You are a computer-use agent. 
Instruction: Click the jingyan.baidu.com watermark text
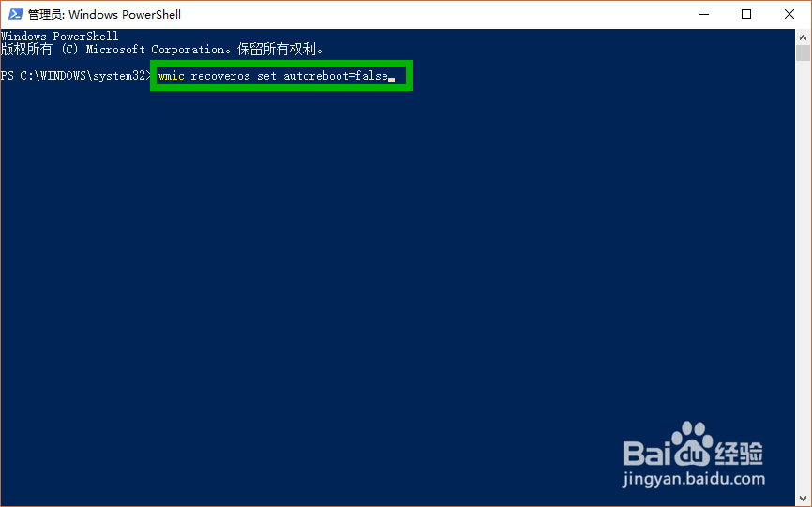click(694, 479)
